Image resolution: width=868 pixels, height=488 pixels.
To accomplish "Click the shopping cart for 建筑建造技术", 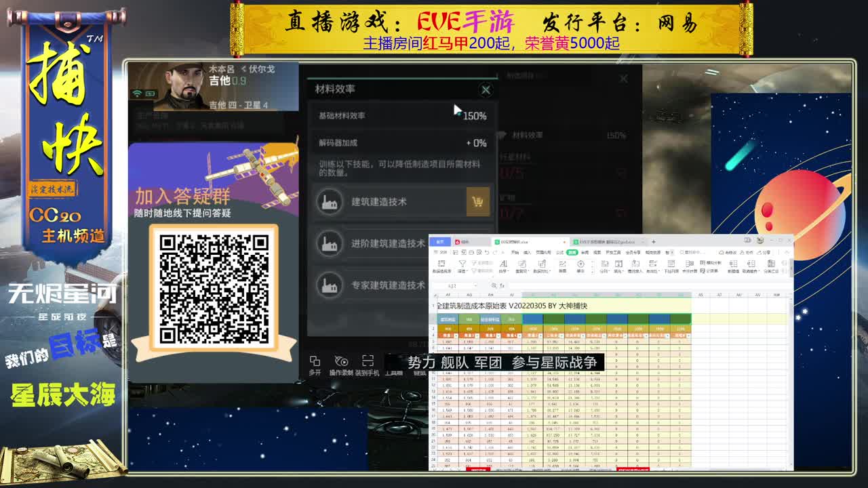I will point(477,202).
